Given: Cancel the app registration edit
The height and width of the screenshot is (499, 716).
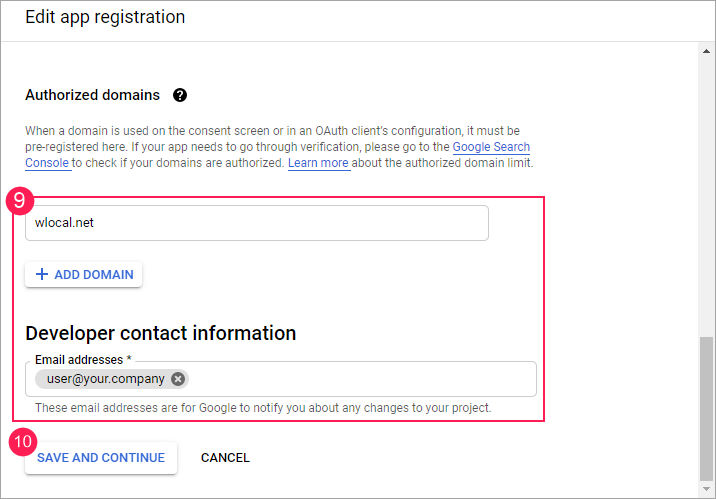Looking at the screenshot, I should click(225, 458).
